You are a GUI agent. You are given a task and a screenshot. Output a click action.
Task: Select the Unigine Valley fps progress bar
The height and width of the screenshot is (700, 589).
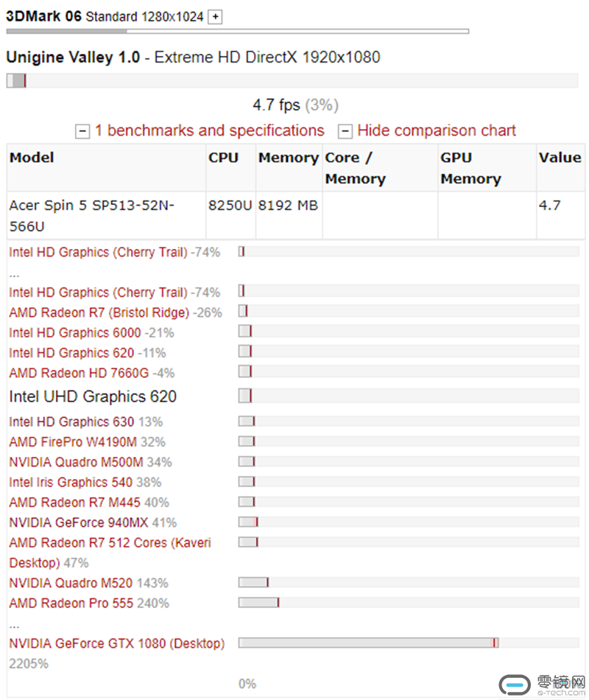point(292,81)
